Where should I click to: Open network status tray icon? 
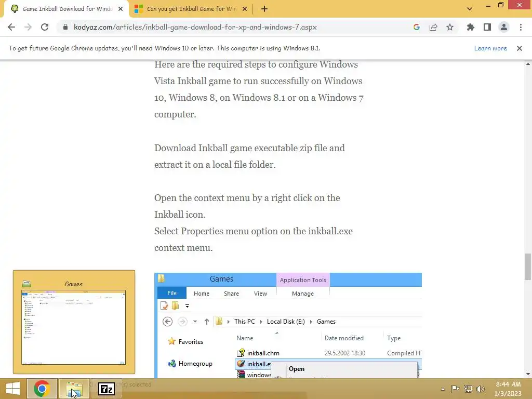click(468, 389)
